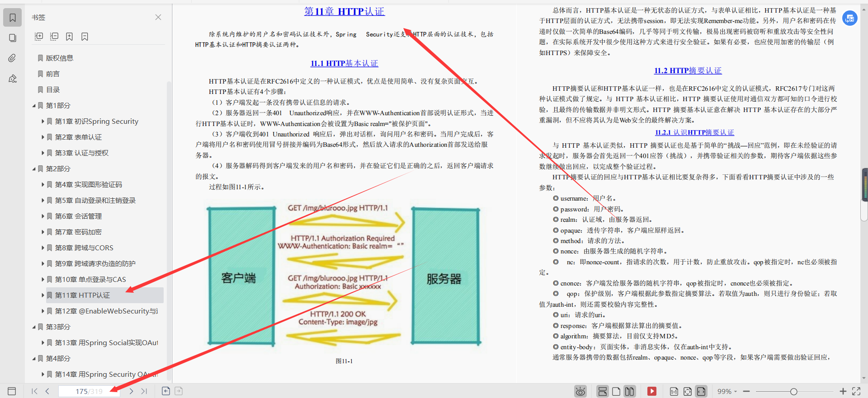
Task: Select bookmark 第14章 用Spring Security OAuth
Action: point(106,374)
